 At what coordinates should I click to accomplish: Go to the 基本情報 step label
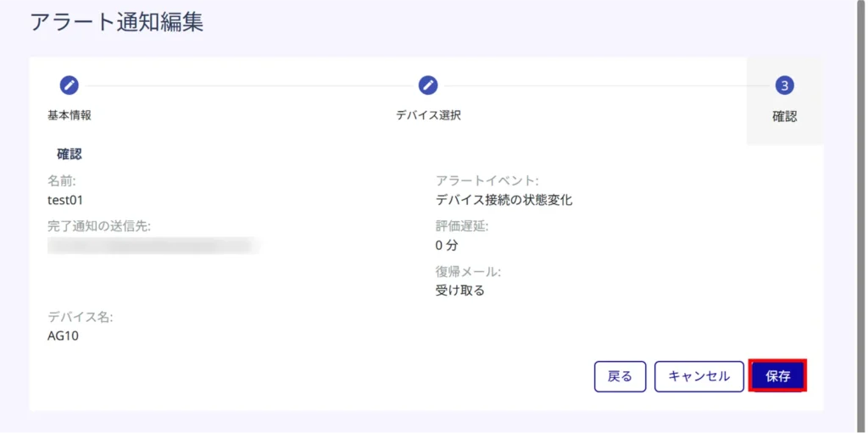(x=69, y=115)
